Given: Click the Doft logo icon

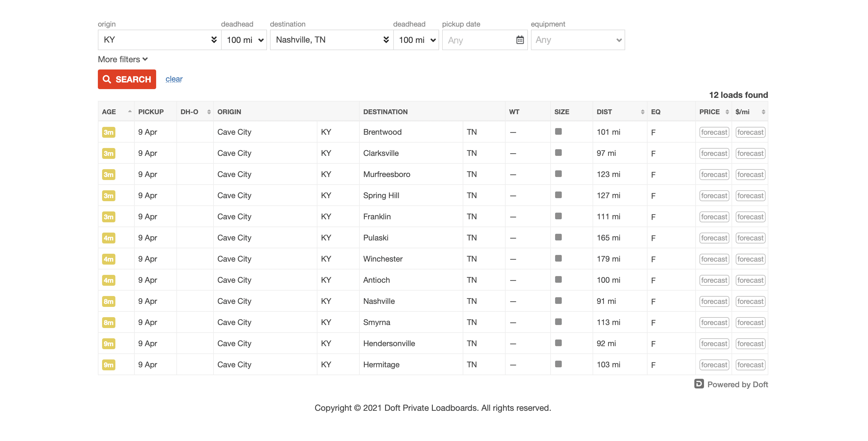Looking at the screenshot, I should [699, 384].
